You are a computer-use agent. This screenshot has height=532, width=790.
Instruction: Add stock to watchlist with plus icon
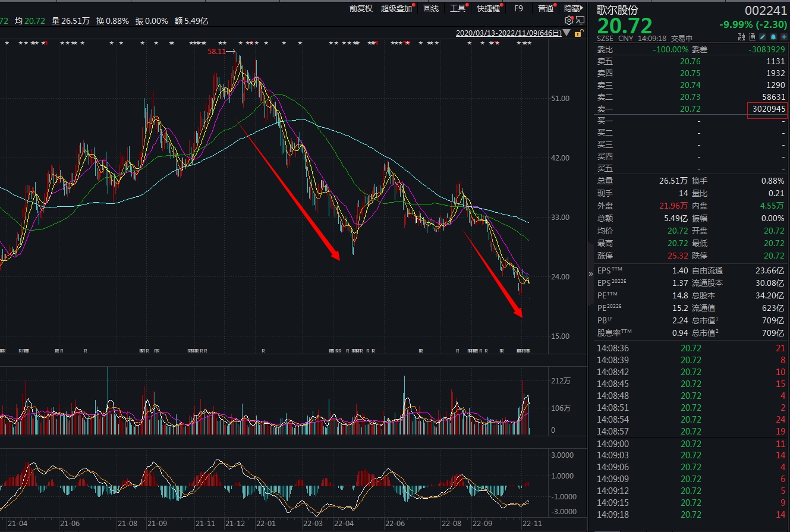point(783,37)
